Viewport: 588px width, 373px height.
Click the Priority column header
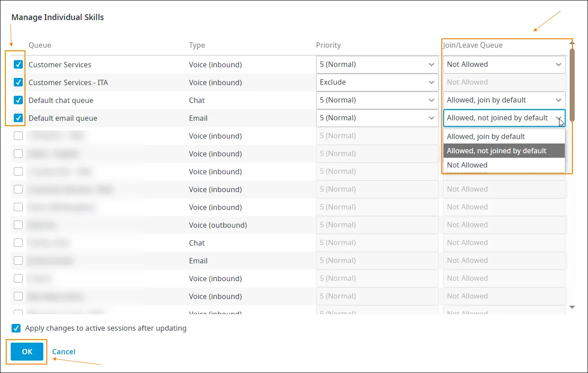(329, 45)
